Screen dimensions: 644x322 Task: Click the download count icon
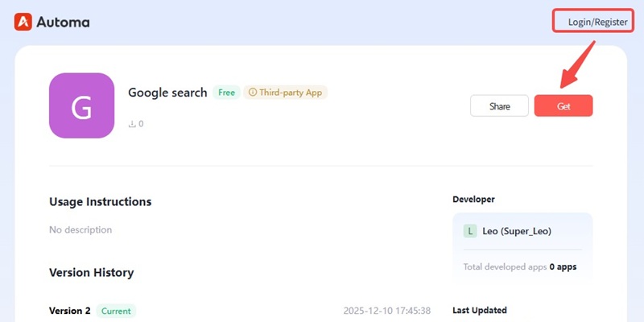click(132, 124)
